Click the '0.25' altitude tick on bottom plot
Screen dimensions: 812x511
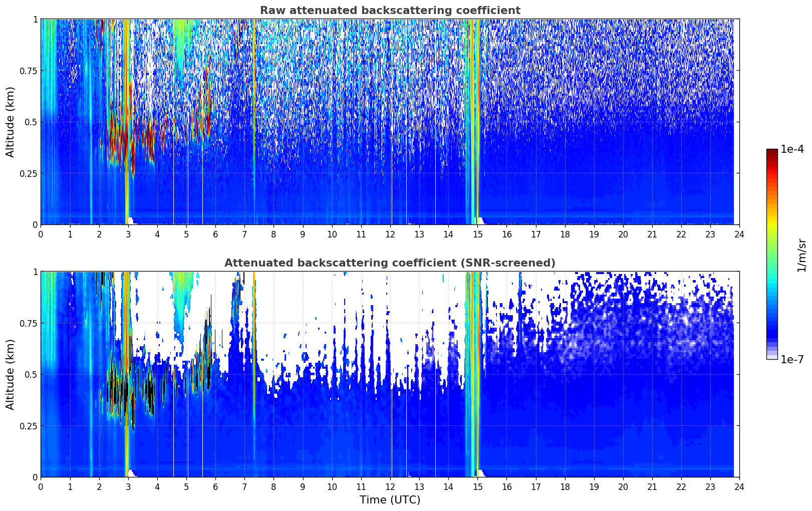click(x=29, y=426)
